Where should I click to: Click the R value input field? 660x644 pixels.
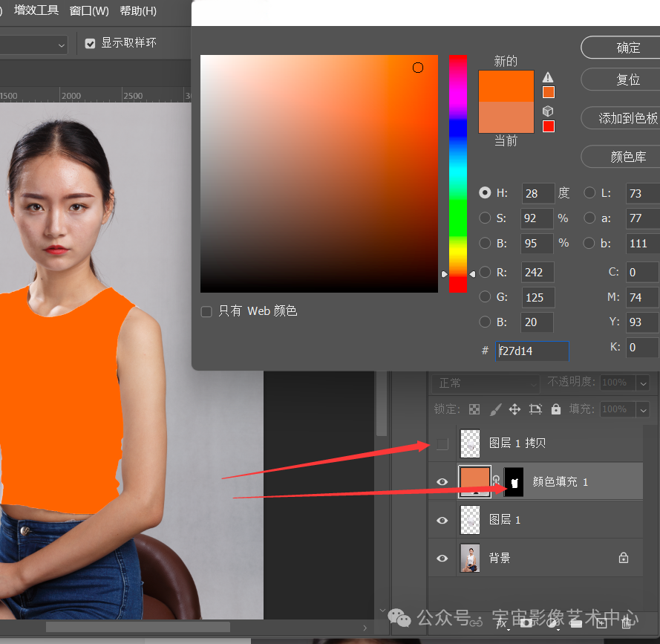(538, 273)
